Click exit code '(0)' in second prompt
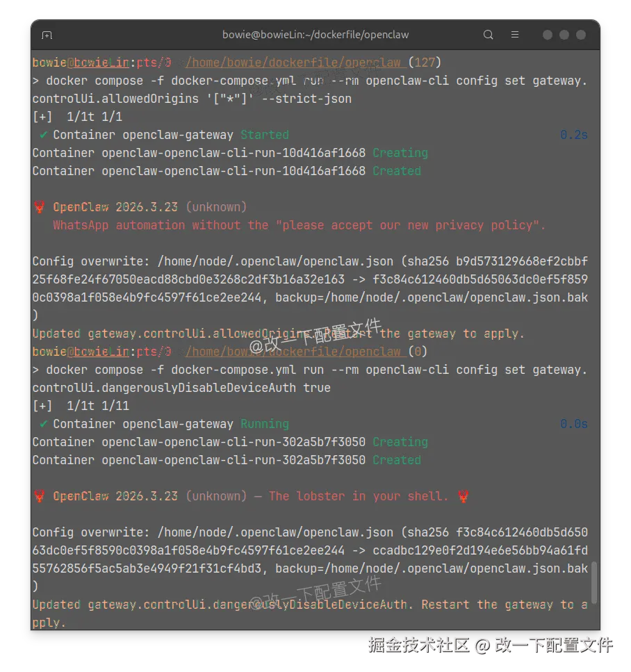 click(418, 352)
